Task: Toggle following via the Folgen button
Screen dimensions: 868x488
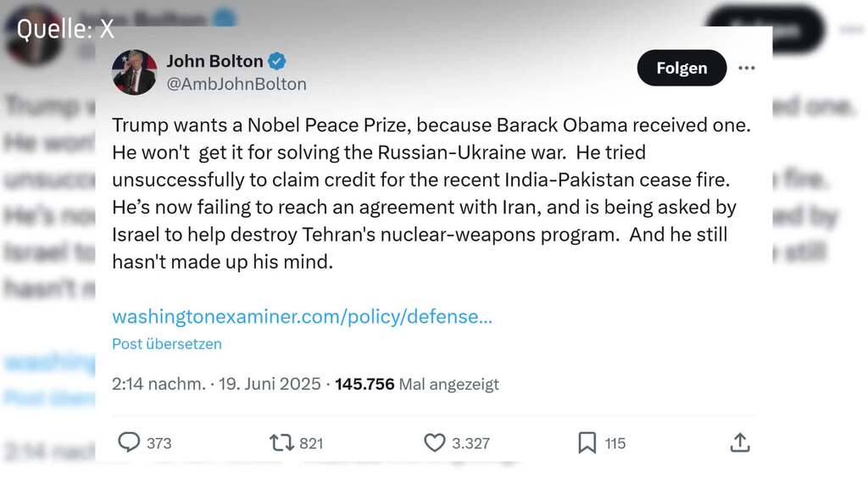Action: [x=682, y=68]
